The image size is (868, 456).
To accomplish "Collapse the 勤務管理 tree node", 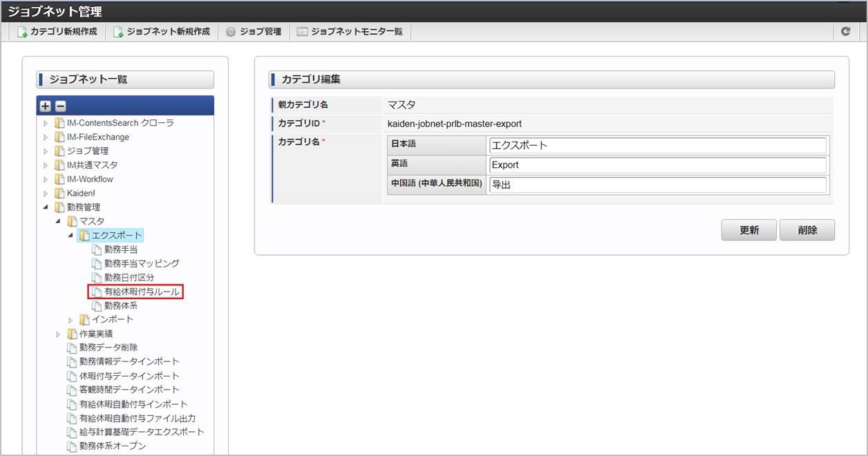I will pyautogui.click(x=46, y=207).
